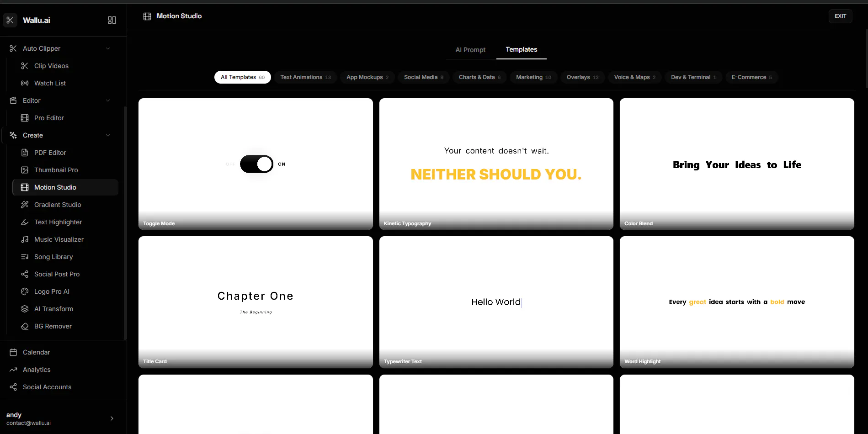Filter by Text Animations category

305,77
